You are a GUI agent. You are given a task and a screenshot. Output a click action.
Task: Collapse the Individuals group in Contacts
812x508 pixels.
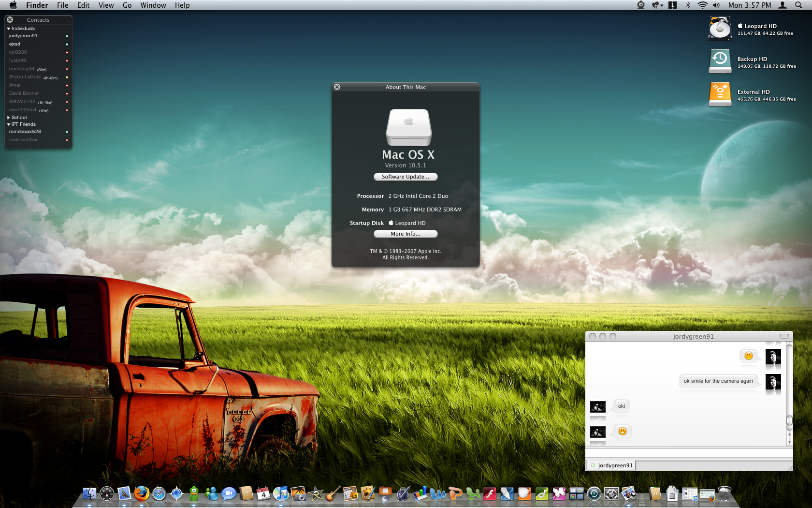[x=8, y=29]
